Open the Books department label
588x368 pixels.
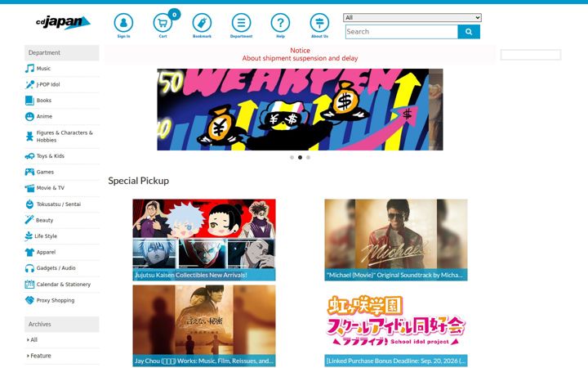click(44, 101)
